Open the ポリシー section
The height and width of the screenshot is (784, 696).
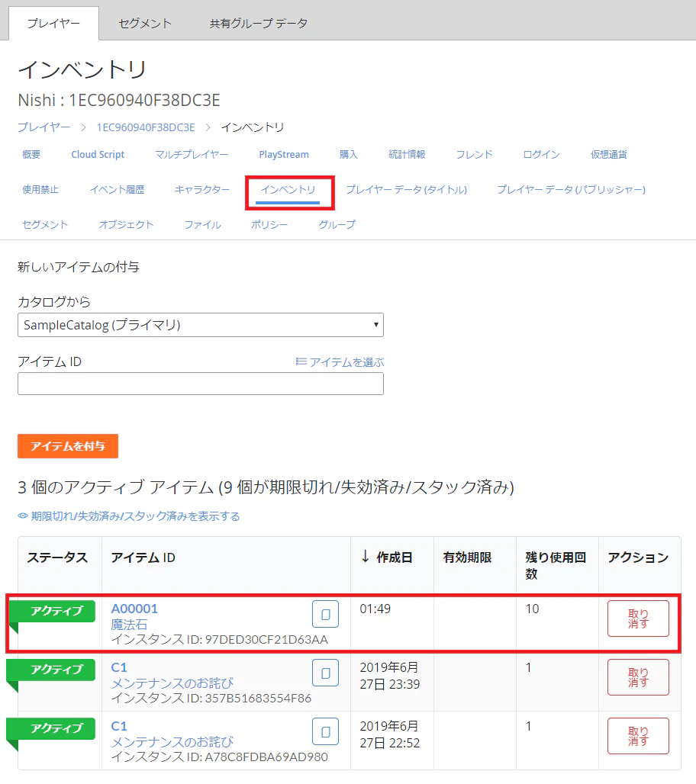pyautogui.click(x=269, y=224)
